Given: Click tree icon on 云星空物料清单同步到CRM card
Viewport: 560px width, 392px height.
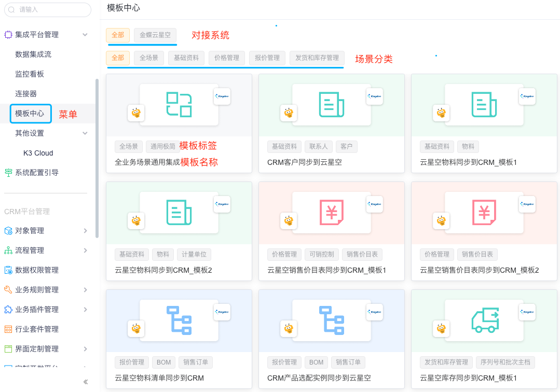Looking at the screenshot, I should coord(179,320).
